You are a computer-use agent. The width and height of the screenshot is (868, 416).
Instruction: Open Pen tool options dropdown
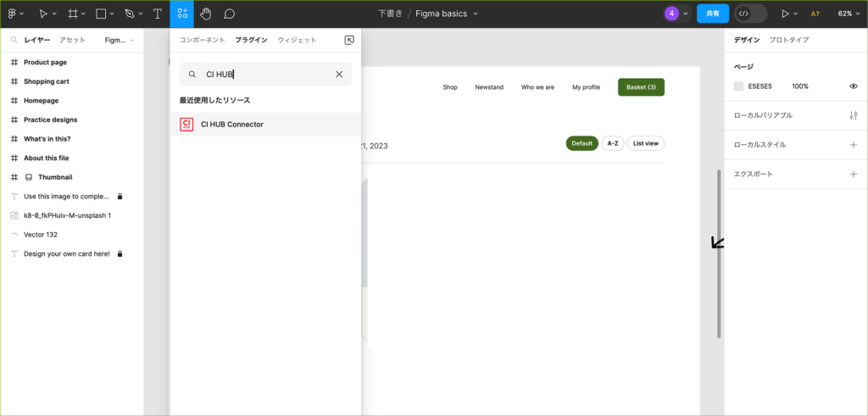[141, 14]
